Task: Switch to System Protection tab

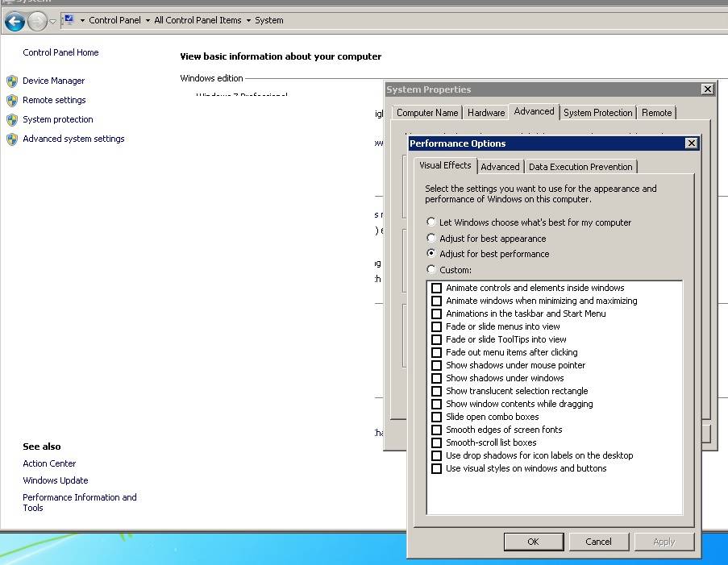Action: tap(597, 112)
